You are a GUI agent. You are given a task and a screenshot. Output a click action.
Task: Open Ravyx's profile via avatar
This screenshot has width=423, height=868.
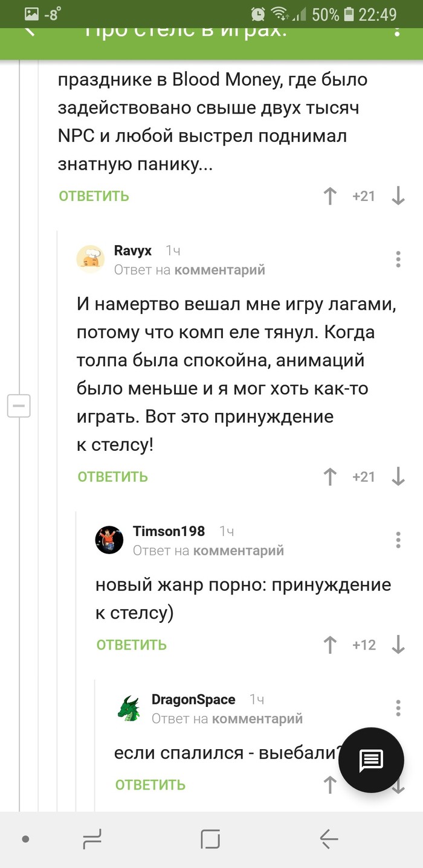pos(91,260)
